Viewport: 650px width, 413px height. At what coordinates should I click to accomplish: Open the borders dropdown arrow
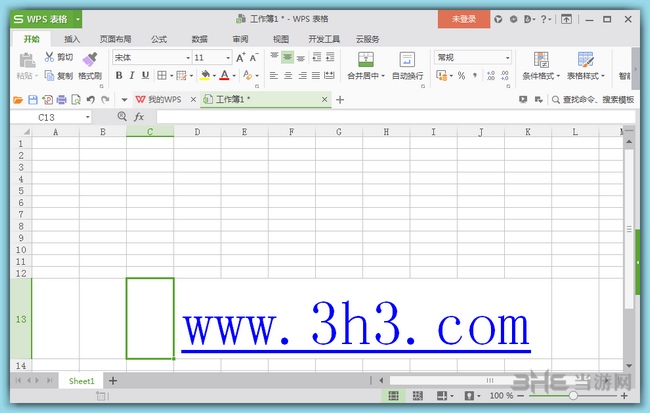[x=171, y=76]
